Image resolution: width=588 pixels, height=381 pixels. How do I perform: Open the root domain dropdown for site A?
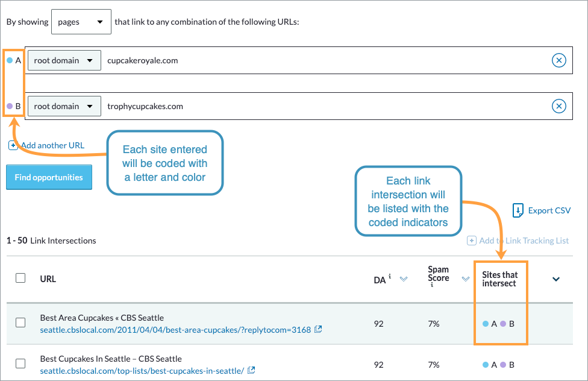click(x=64, y=60)
